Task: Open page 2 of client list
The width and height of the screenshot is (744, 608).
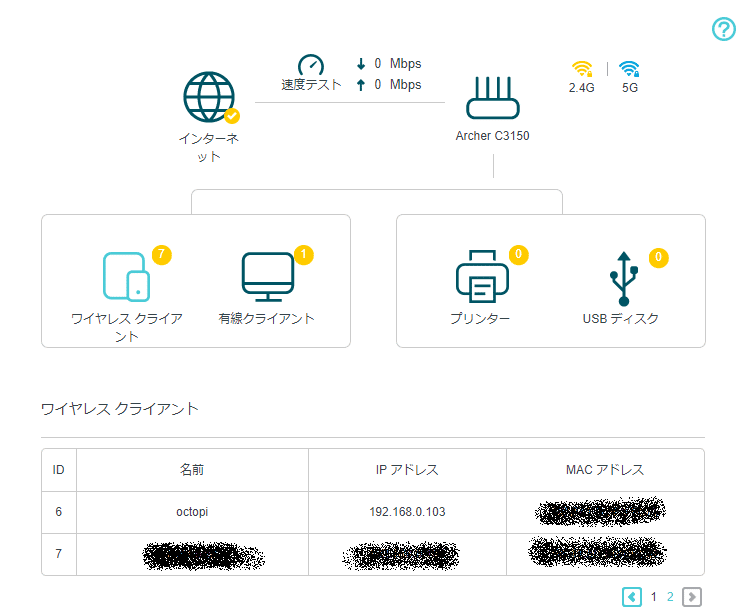Action: coord(670,597)
